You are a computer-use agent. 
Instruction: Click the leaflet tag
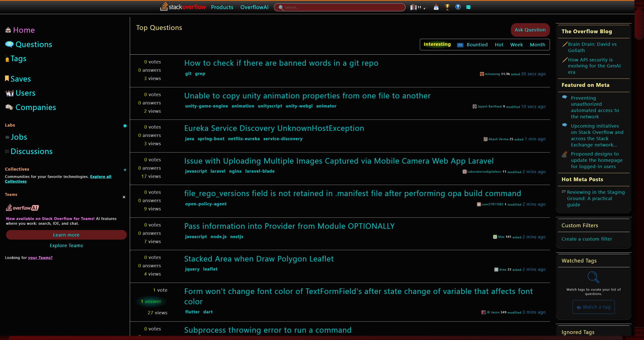point(210,269)
